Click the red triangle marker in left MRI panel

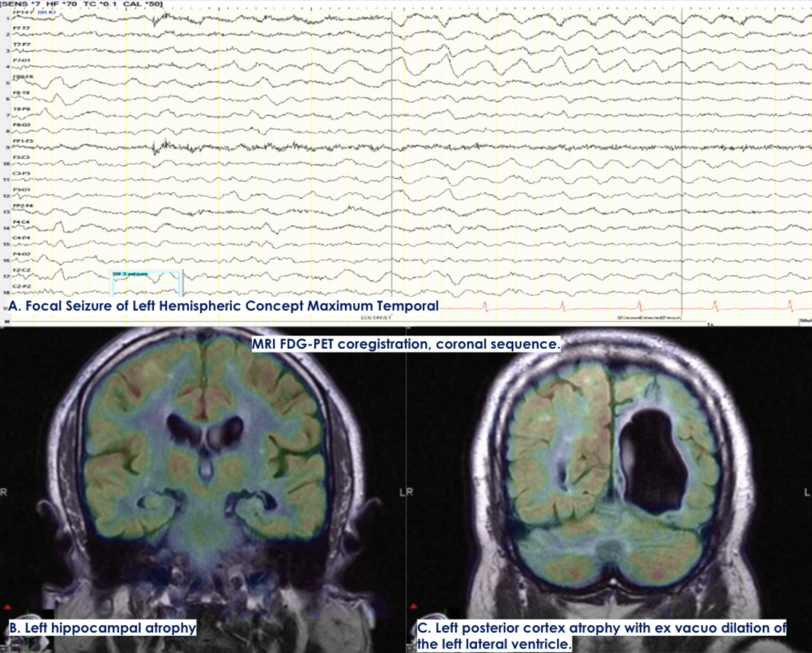pyautogui.click(x=7, y=607)
